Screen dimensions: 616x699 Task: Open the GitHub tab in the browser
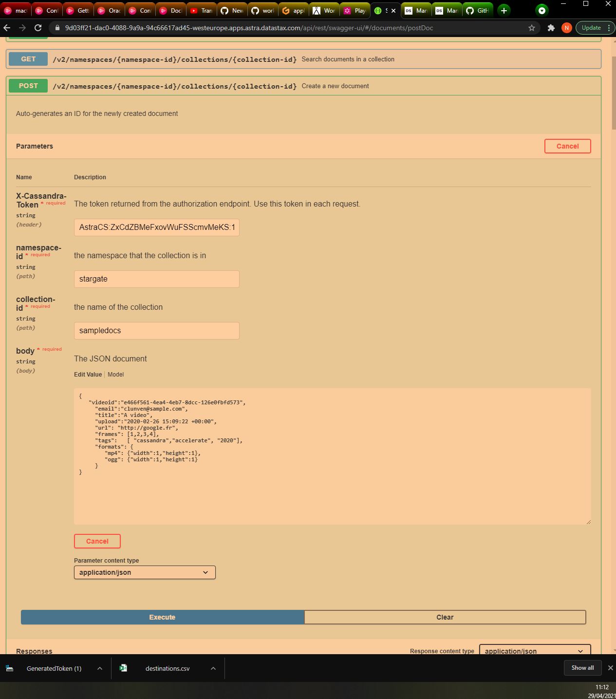pyautogui.click(x=478, y=10)
